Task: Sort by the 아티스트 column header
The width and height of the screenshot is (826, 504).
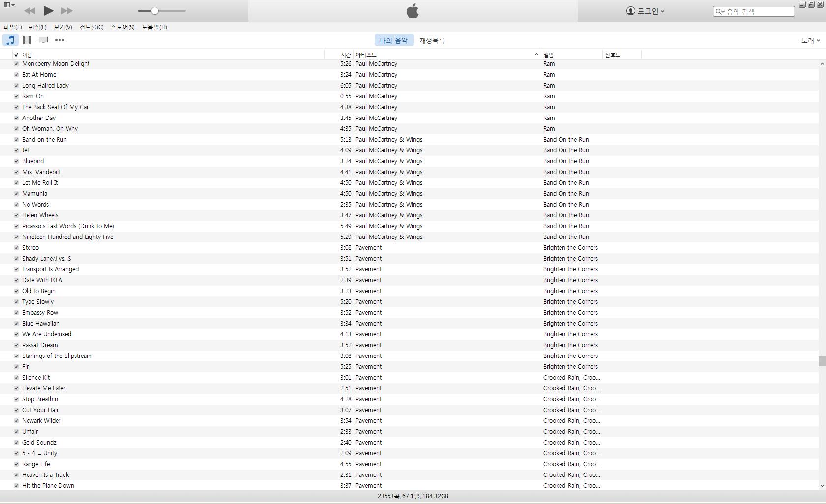Action: (x=366, y=55)
